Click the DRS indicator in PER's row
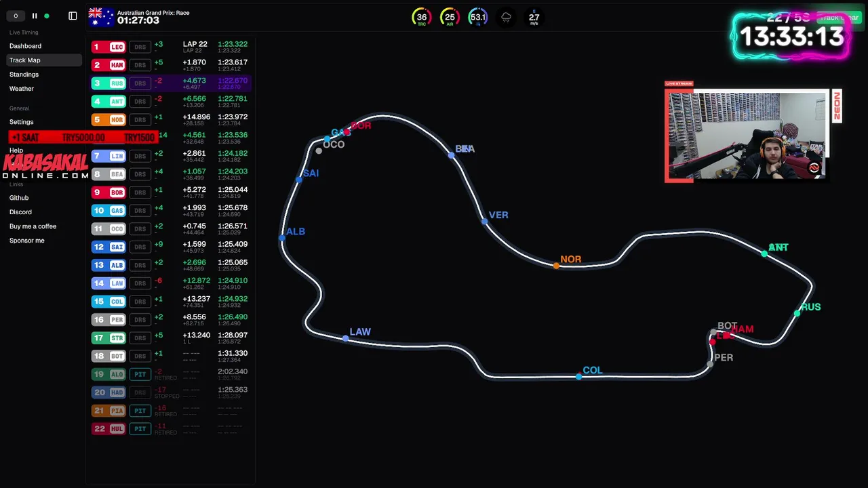The width and height of the screenshot is (868, 488). click(140, 319)
